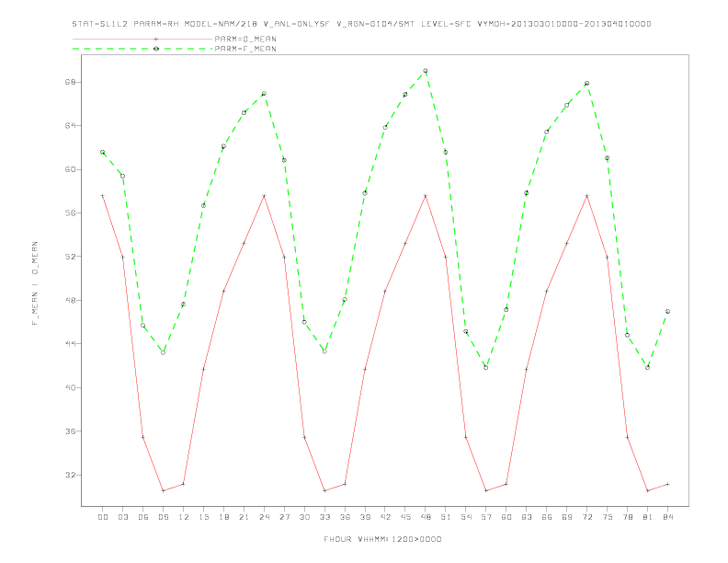Click y-axis tick label 32

pyautogui.click(x=71, y=476)
